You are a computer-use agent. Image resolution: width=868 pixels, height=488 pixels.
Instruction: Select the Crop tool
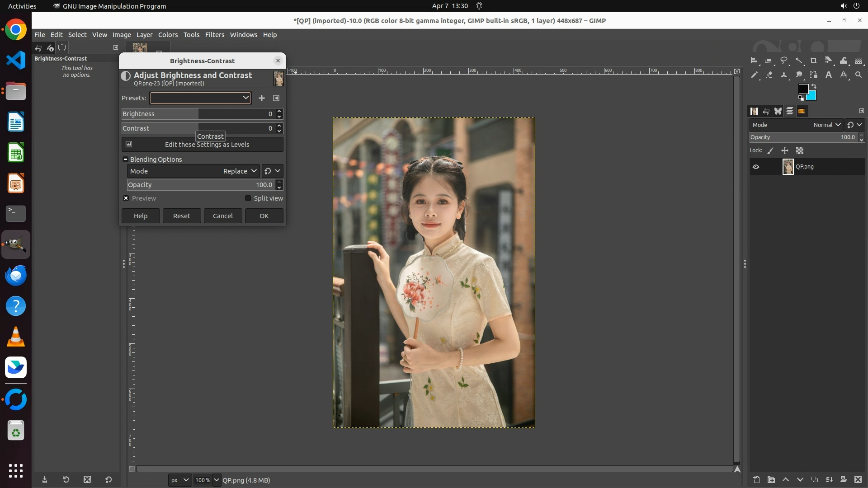coord(814,61)
